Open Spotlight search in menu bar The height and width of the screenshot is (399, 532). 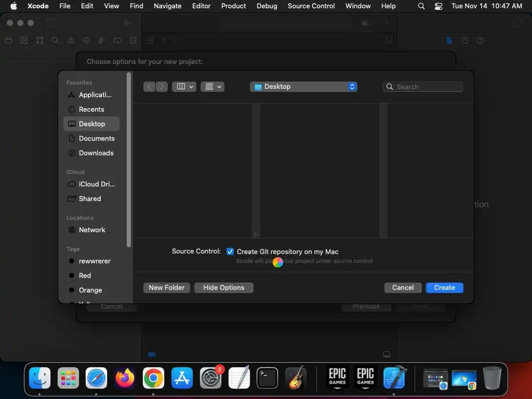coord(421,6)
